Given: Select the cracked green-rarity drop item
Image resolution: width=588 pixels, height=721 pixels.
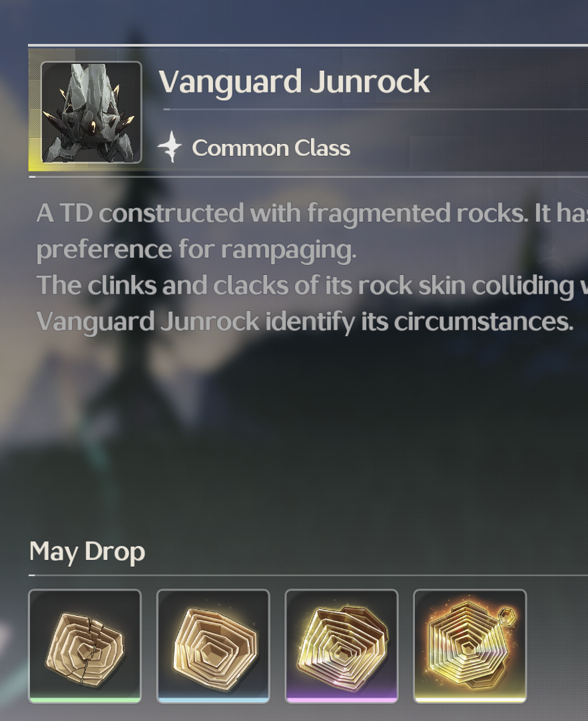Looking at the screenshot, I should point(85,646).
